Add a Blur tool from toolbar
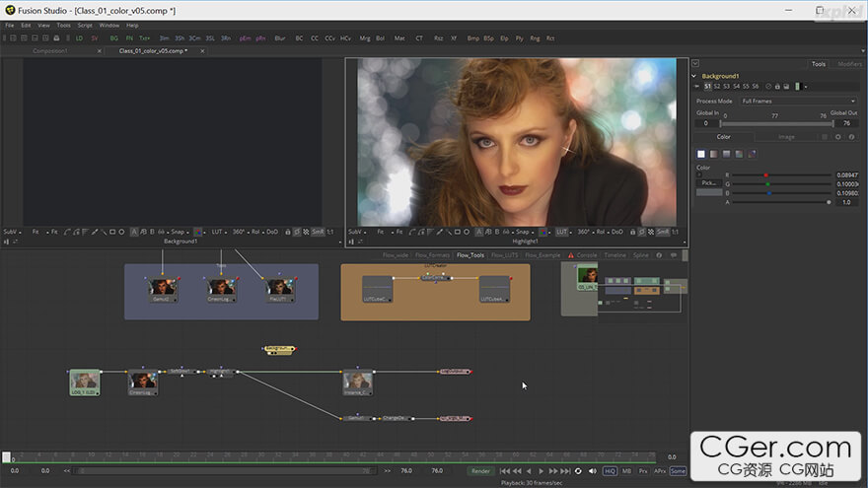The width and height of the screenshot is (868, 488). pos(280,38)
